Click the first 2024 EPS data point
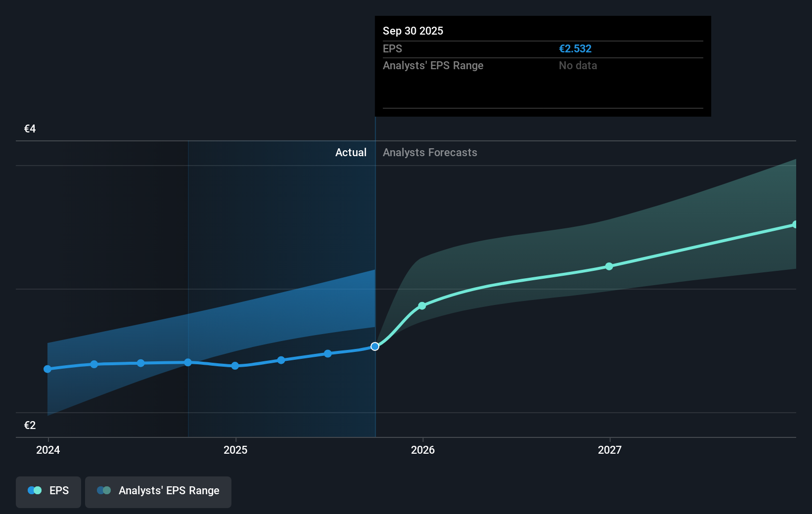Screen dimensions: 812x514 click(x=47, y=369)
